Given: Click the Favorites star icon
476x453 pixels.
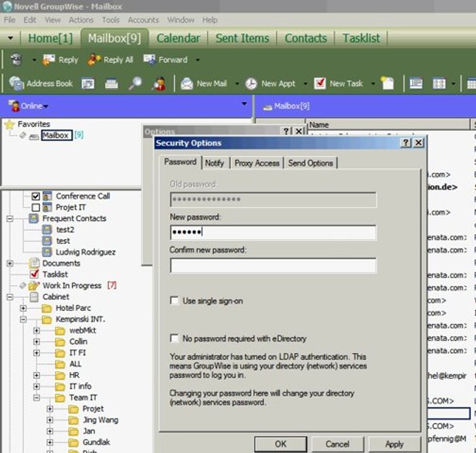Looking at the screenshot, I should pos(9,125).
